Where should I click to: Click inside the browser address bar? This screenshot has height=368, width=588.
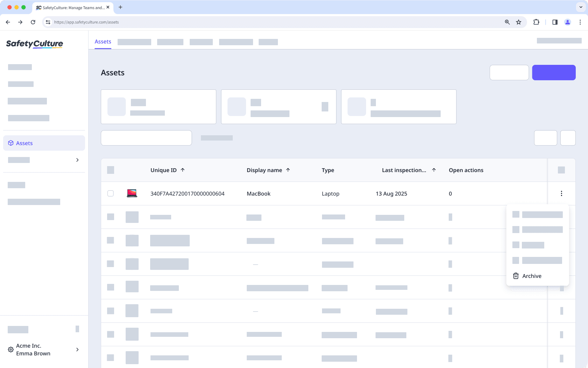click(86, 22)
